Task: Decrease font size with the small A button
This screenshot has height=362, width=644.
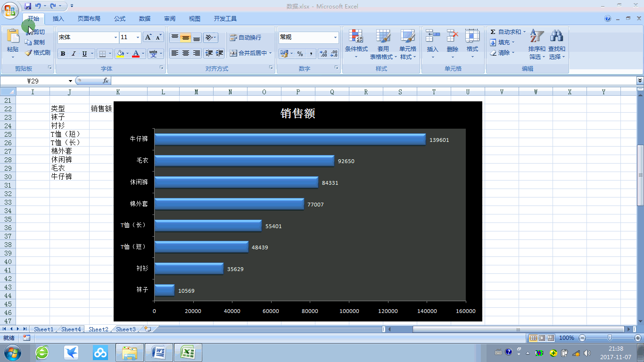Action: pos(158,37)
